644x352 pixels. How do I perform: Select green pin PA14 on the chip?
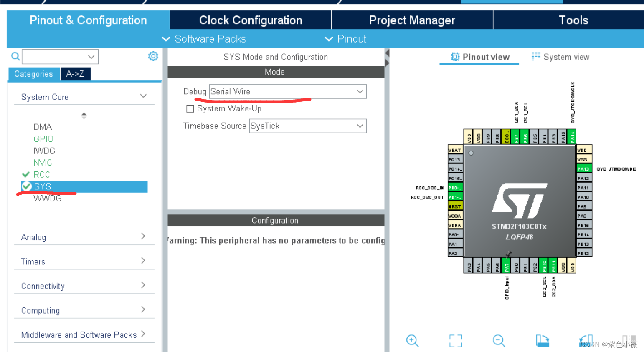572,136
